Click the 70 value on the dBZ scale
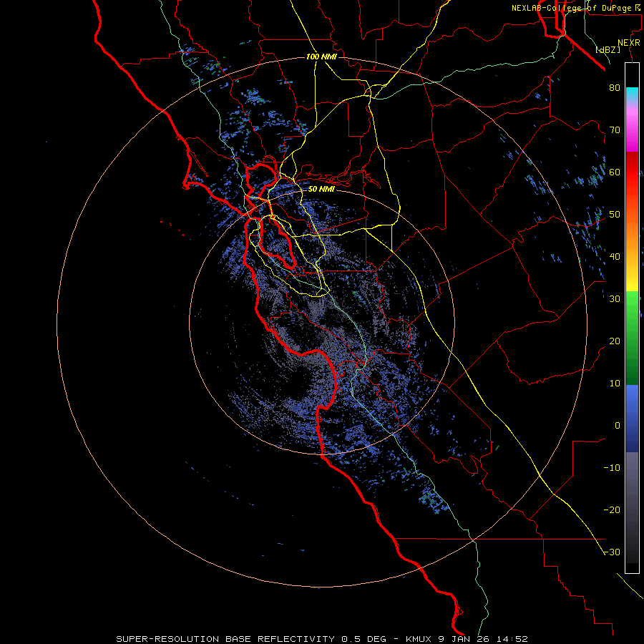 point(615,130)
